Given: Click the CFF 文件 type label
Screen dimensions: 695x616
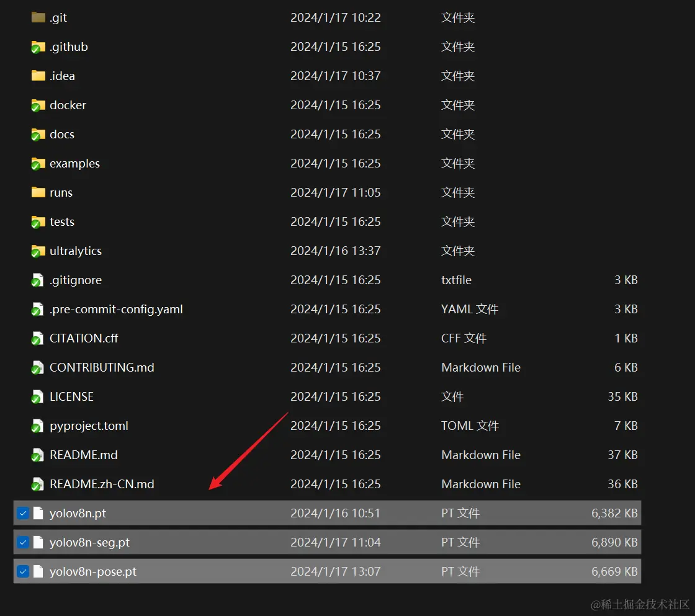Looking at the screenshot, I should tap(464, 339).
